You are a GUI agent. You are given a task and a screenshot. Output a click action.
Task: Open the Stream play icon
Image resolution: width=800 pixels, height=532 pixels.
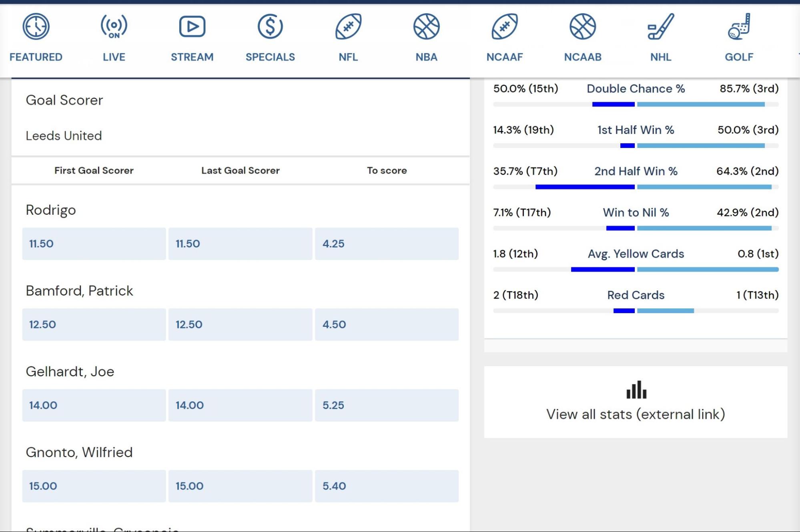[x=192, y=27]
